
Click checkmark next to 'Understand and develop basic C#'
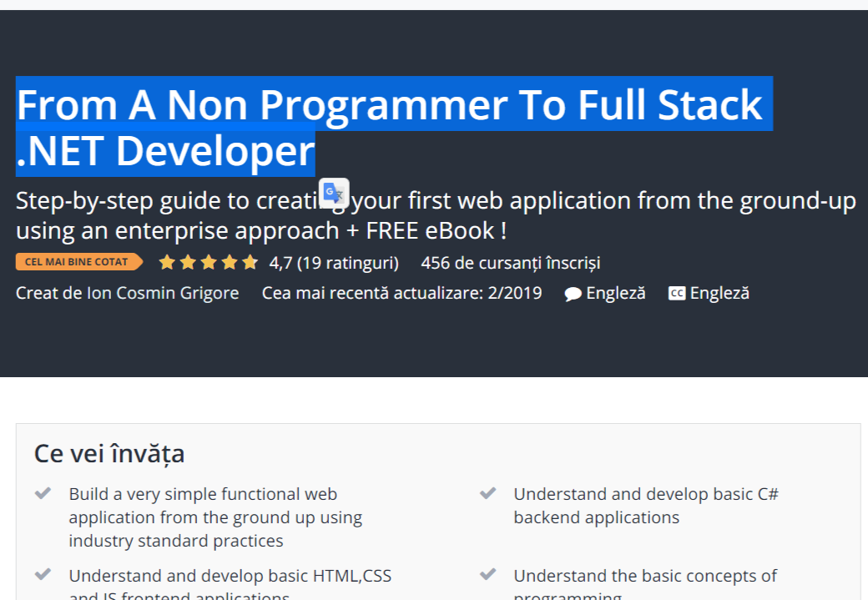click(x=488, y=494)
